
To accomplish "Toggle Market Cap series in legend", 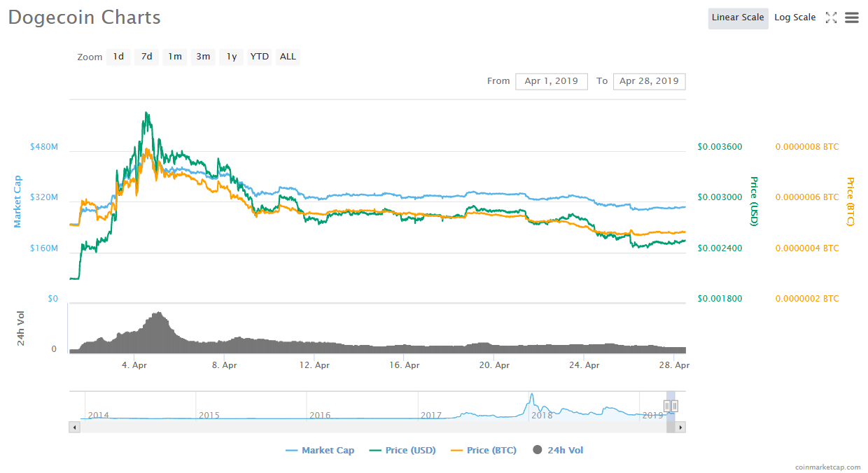I will [320, 451].
